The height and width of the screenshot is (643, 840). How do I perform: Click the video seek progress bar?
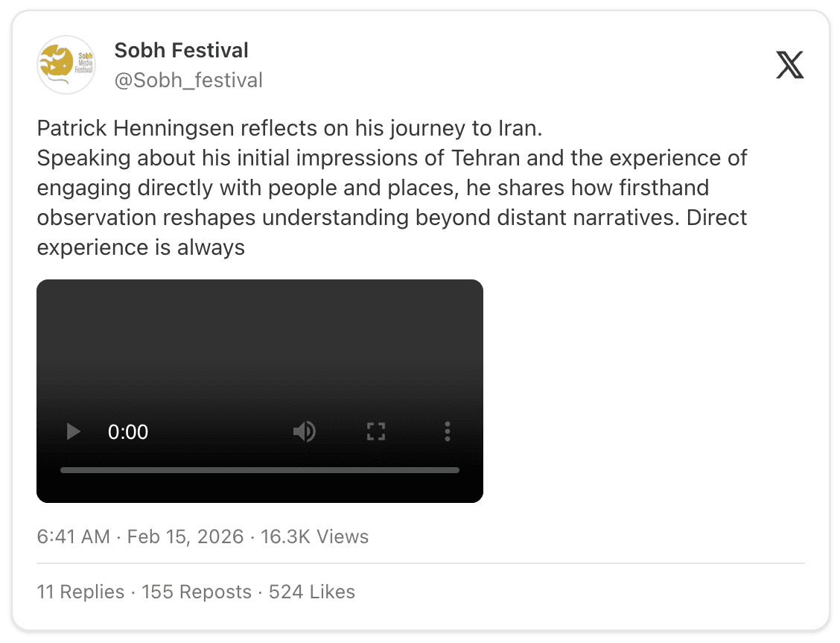point(259,470)
